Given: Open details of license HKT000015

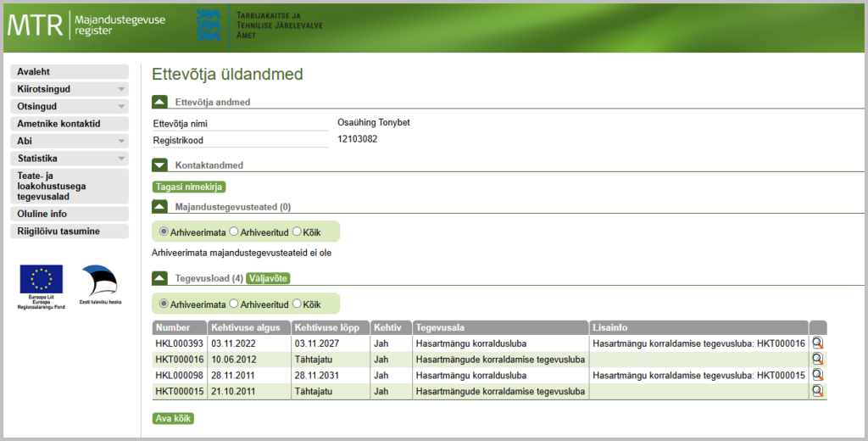Looking at the screenshot, I should point(818,391).
